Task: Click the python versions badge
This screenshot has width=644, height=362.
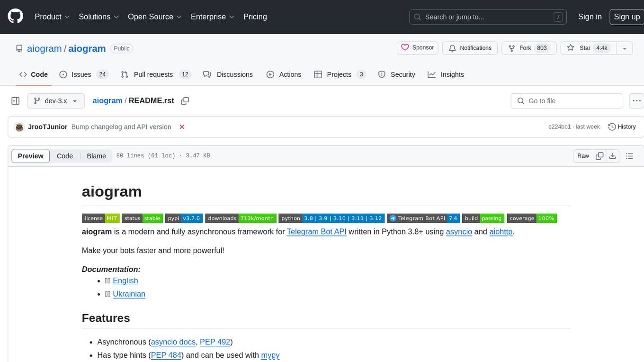Action: point(332,218)
